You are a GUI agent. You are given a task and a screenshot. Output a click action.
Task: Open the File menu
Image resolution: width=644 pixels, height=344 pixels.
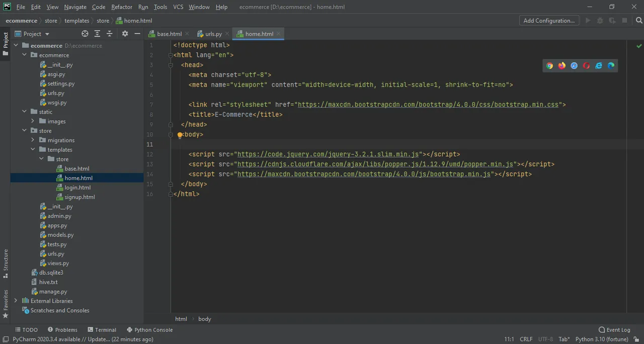click(21, 7)
